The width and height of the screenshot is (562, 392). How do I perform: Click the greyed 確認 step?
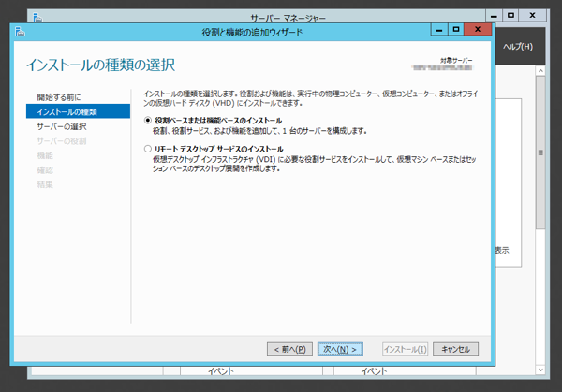click(x=45, y=170)
